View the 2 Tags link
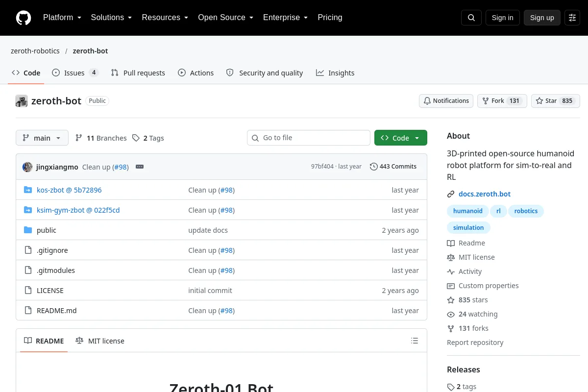This screenshot has width=588, height=392. (x=148, y=138)
